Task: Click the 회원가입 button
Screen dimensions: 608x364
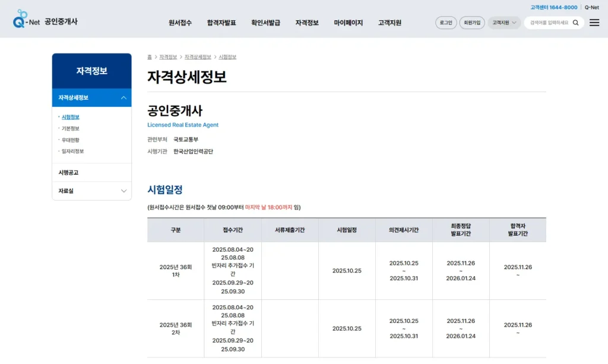Action: [x=472, y=22]
